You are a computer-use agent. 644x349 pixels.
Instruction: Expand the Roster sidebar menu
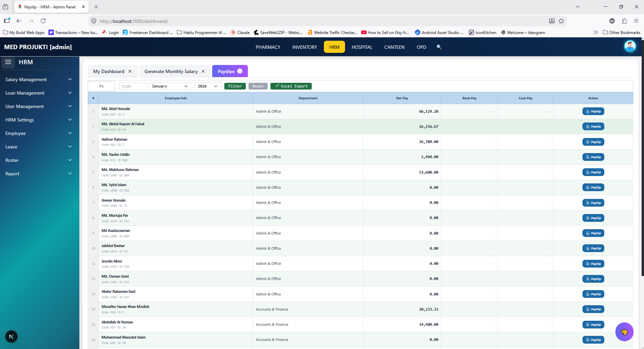click(38, 160)
